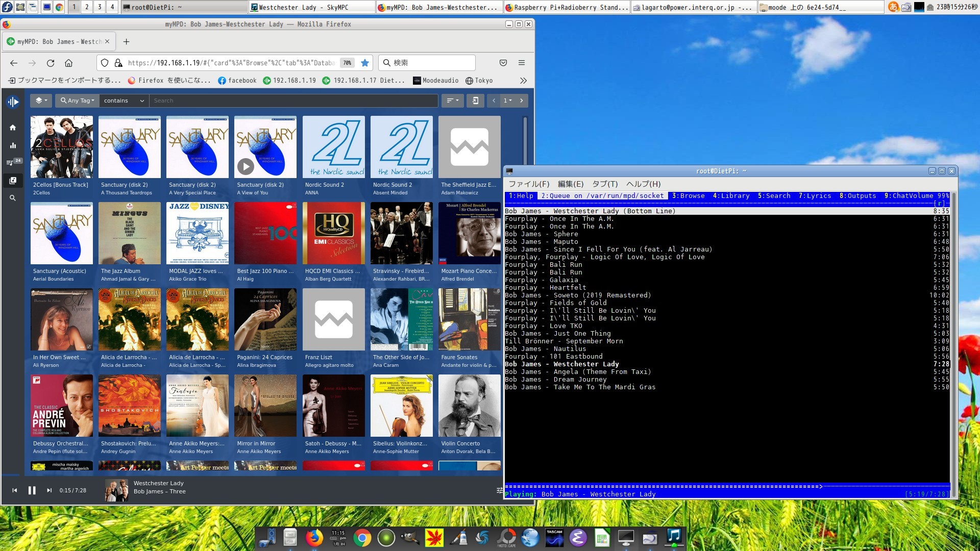Open playback statistics bar-chart icon in sidebar
This screenshot has width=980, height=551.
[13, 145]
